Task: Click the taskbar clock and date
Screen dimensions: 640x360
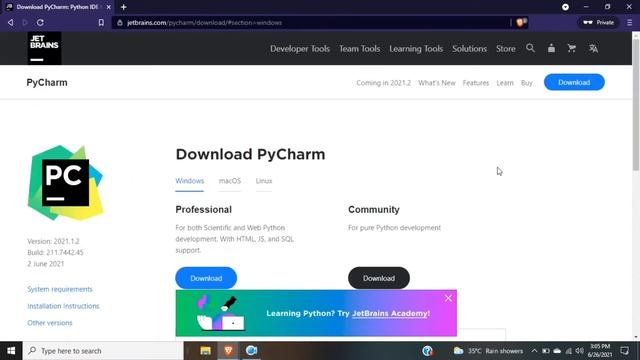Action: (x=600, y=351)
